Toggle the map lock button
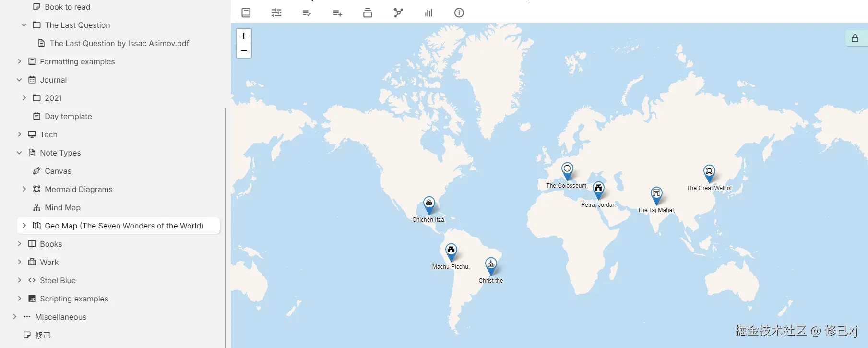The image size is (868, 348). (855, 38)
